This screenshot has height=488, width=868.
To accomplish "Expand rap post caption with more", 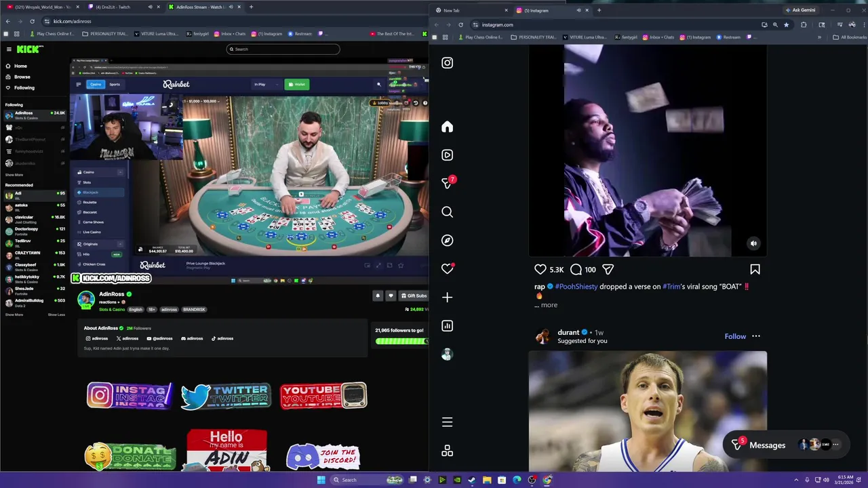I will coord(549,305).
